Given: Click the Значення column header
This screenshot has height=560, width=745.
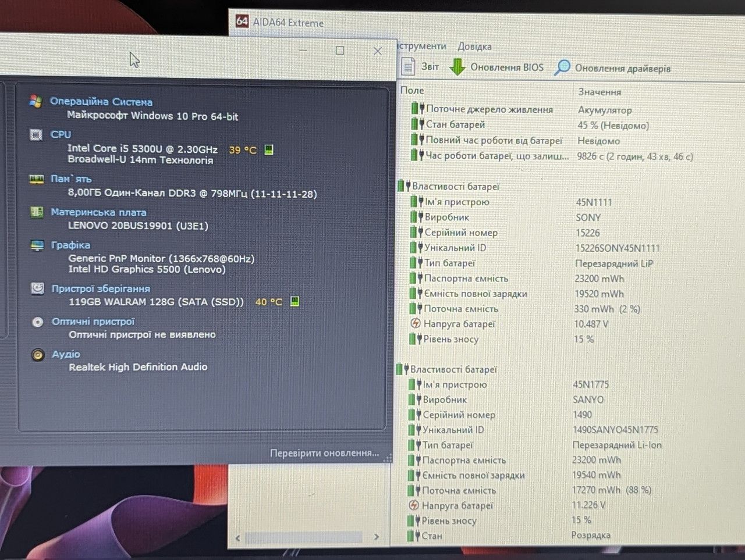Looking at the screenshot, I should pos(599,92).
